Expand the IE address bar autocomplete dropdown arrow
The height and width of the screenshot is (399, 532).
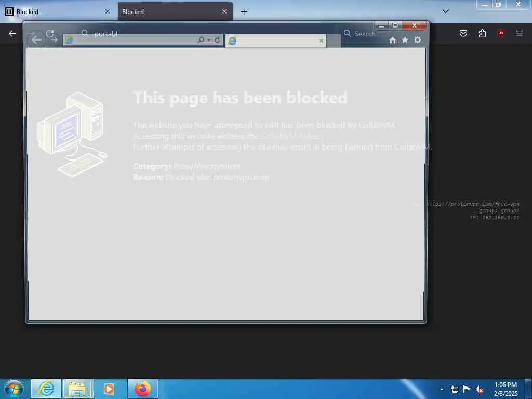click(209, 40)
